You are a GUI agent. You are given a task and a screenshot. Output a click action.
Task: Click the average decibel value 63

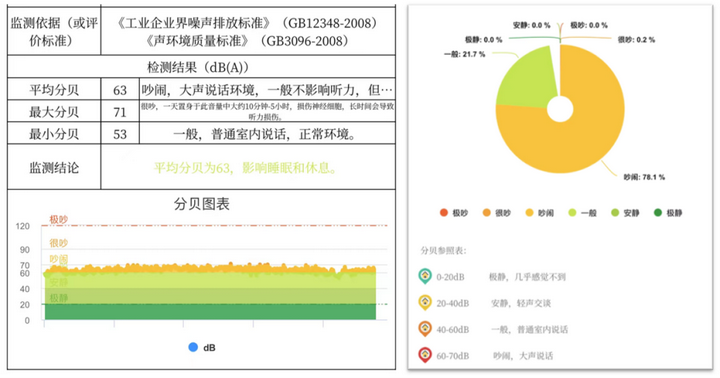click(x=120, y=90)
